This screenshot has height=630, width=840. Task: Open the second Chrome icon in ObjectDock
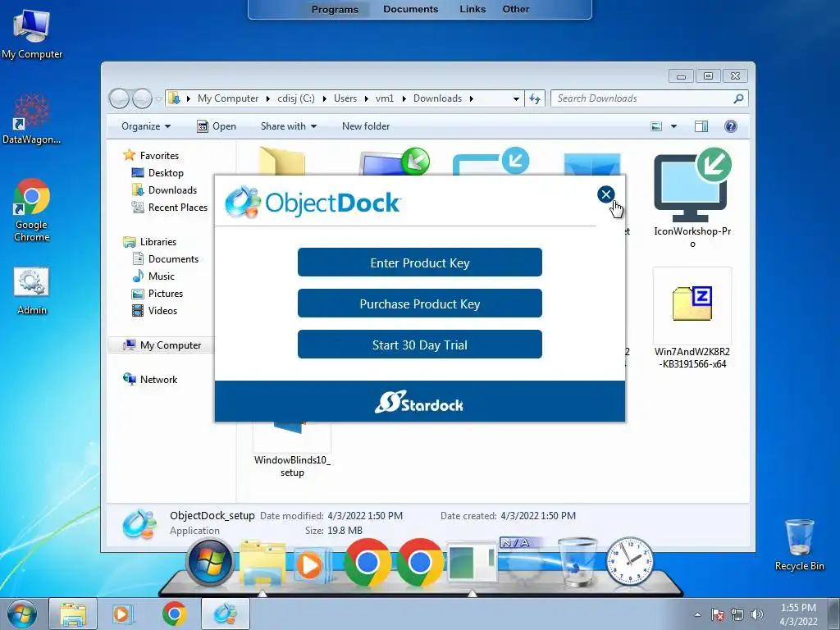click(x=419, y=562)
